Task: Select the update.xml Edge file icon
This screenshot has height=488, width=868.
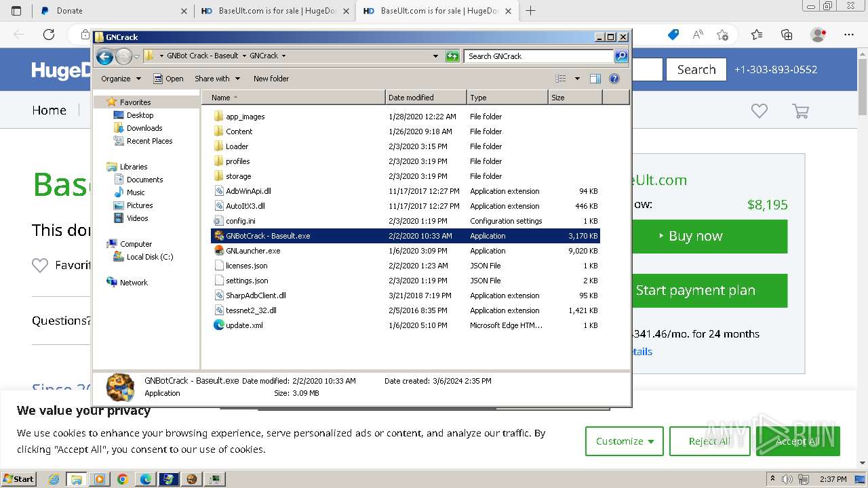Action: pos(218,325)
